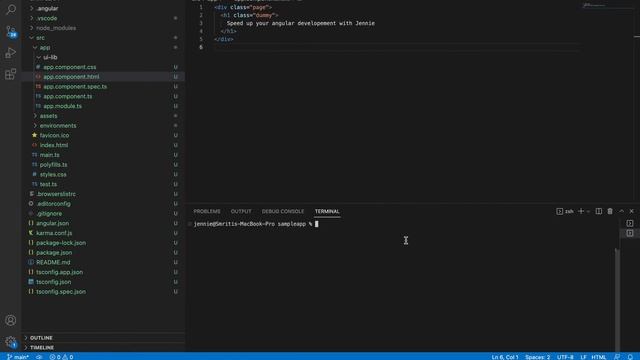Viewport: 640px width, 360px height.
Task: Open the Extensions view
Action: [x=11, y=74]
